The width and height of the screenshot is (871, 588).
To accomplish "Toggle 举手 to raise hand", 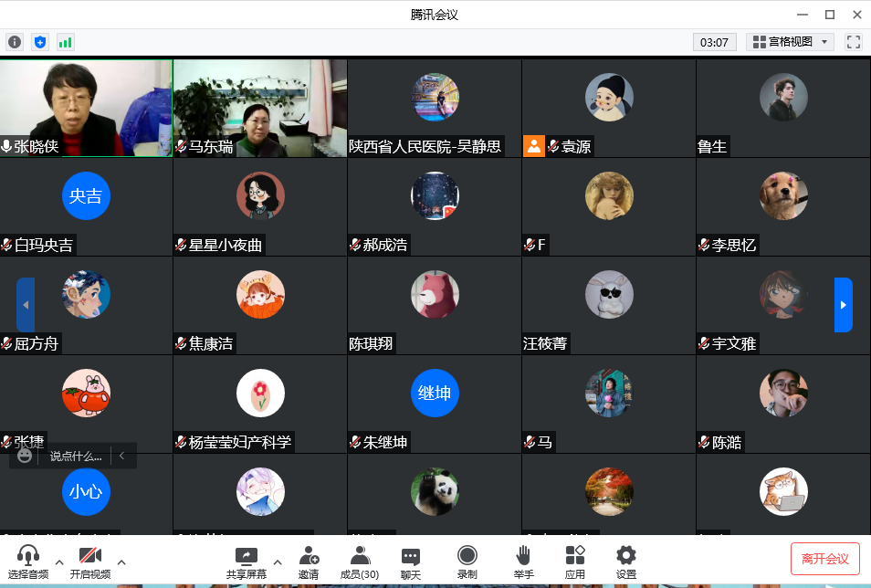I will [523, 562].
